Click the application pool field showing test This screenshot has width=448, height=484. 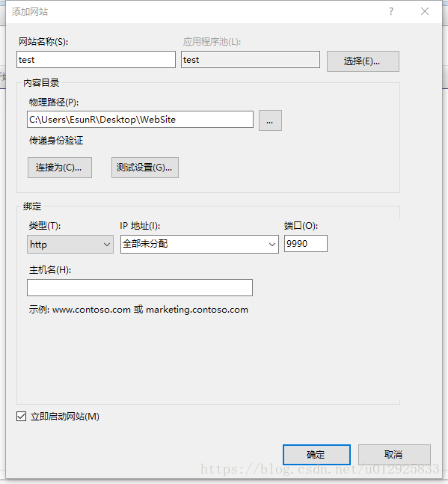[251, 60]
